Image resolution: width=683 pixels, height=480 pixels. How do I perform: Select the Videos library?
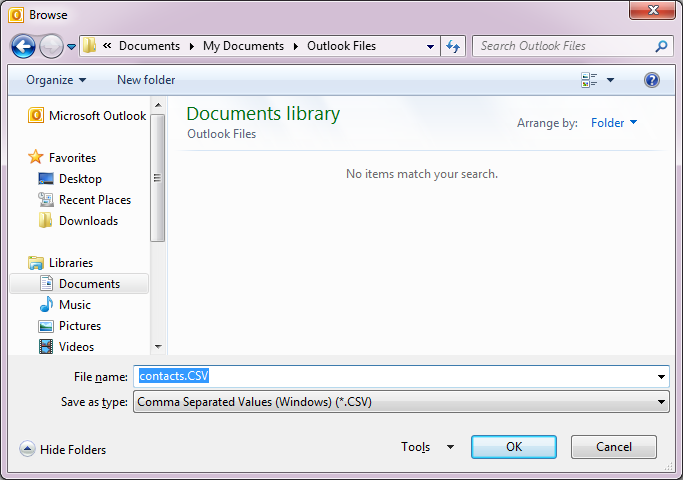coord(76,347)
